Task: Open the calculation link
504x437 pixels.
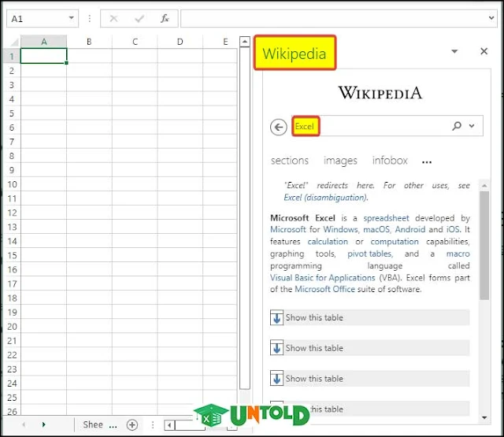Action: click(328, 242)
